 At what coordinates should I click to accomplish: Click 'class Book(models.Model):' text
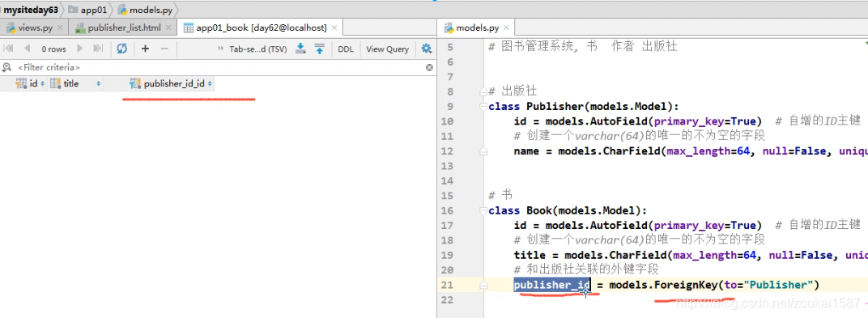tap(568, 210)
